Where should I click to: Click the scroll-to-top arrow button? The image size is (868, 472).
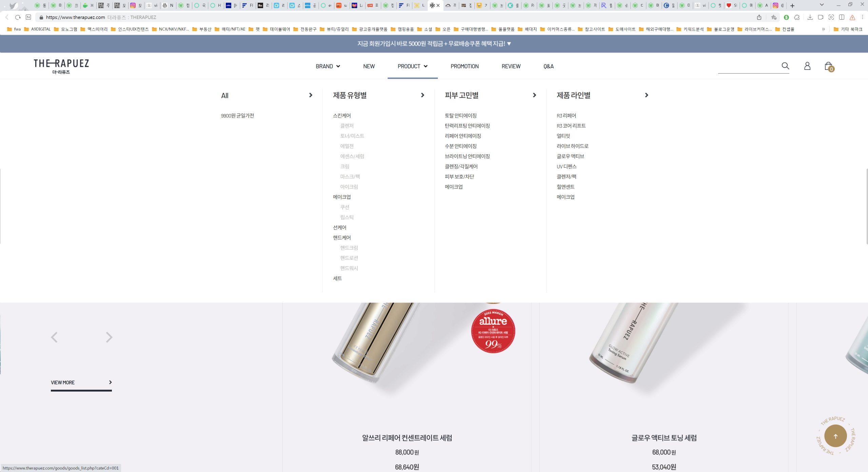coord(835,436)
